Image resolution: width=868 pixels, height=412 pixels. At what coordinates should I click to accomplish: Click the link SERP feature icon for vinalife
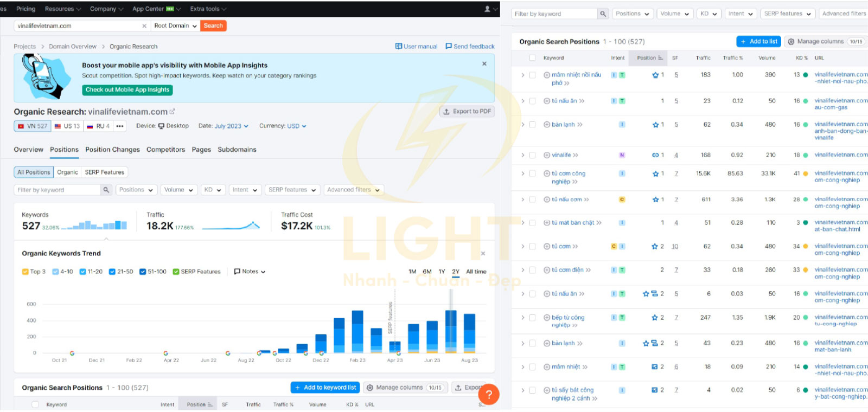pos(655,155)
